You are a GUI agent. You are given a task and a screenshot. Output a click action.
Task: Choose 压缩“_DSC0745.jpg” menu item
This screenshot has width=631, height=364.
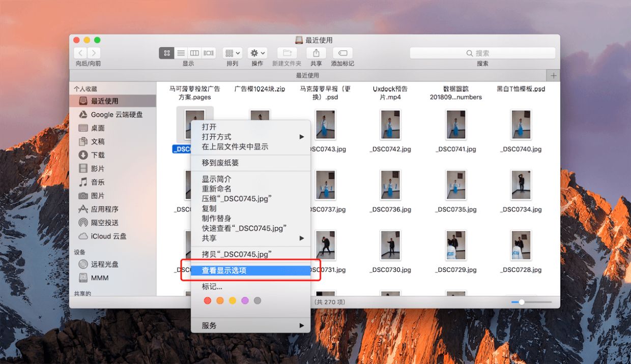[x=250, y=198]
